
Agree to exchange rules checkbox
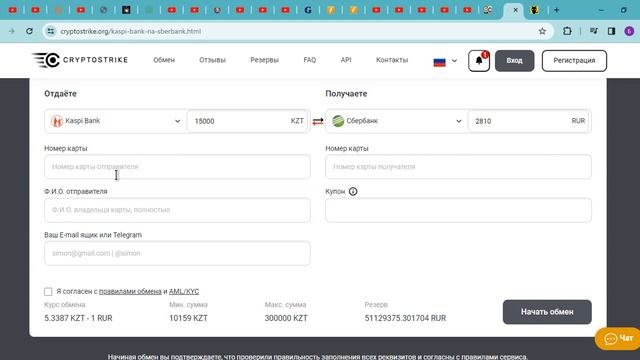click(x=48, y=291)
